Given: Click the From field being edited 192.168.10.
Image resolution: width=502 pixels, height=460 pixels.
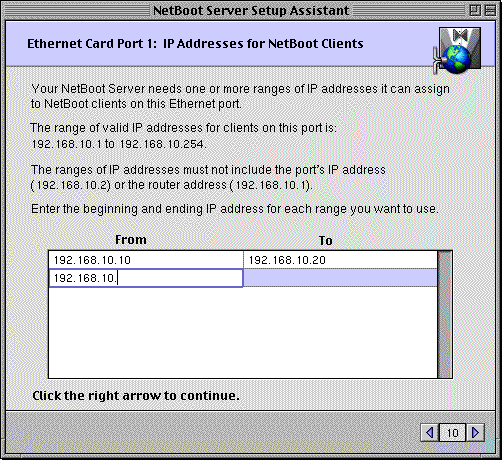Looking at the screenshot, I should click(146, 278).
